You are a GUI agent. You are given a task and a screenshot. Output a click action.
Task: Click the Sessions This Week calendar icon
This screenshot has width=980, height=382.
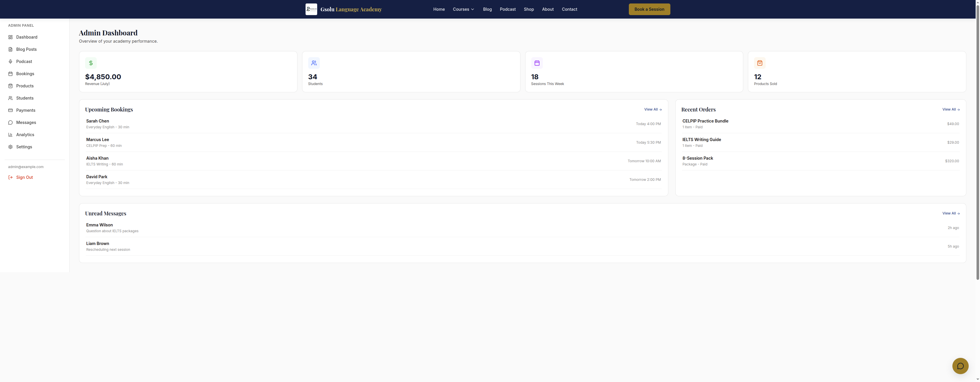[537, 63]
